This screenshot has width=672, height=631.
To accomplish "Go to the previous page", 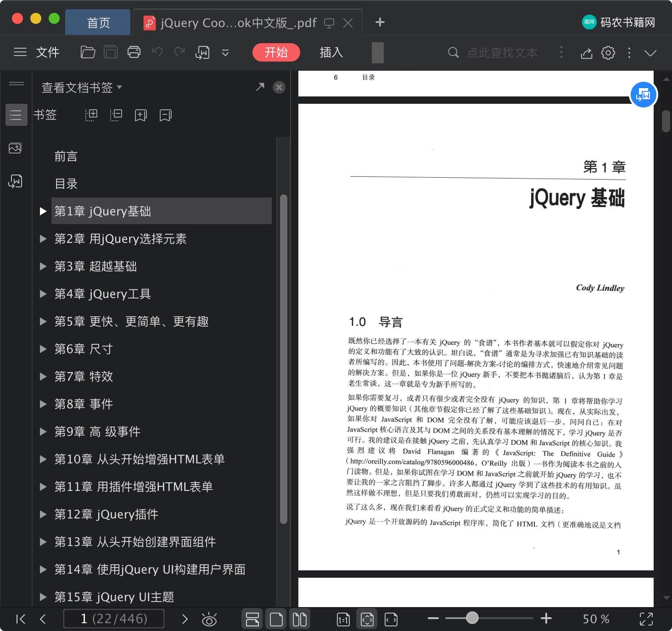I will [43, 619].
